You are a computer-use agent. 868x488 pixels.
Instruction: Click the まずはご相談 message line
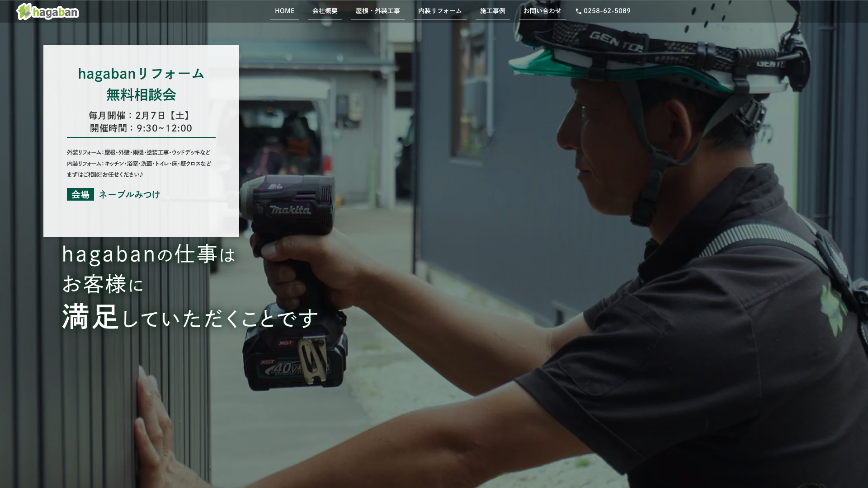[x=105, y=174]
